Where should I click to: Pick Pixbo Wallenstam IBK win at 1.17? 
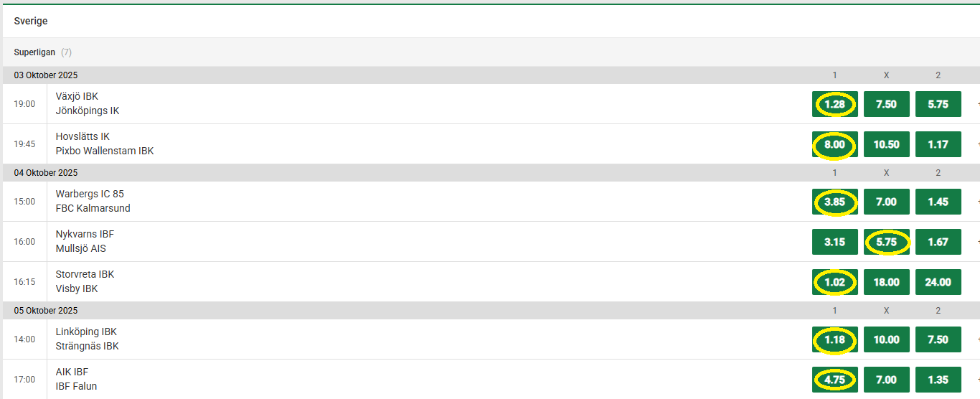938,144
